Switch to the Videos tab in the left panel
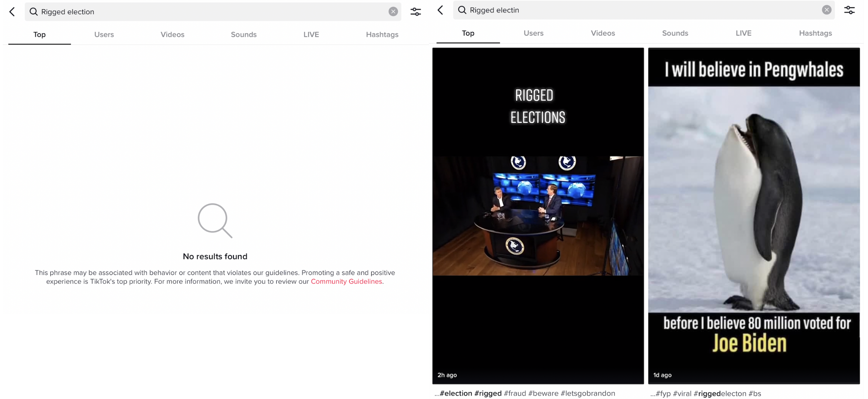Image resolution: width=868 pixels, height=399 pixels. pos(172,34)
